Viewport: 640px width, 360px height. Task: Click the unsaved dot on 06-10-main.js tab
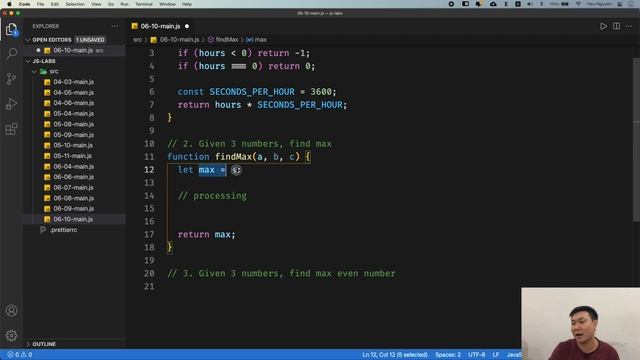187,26
